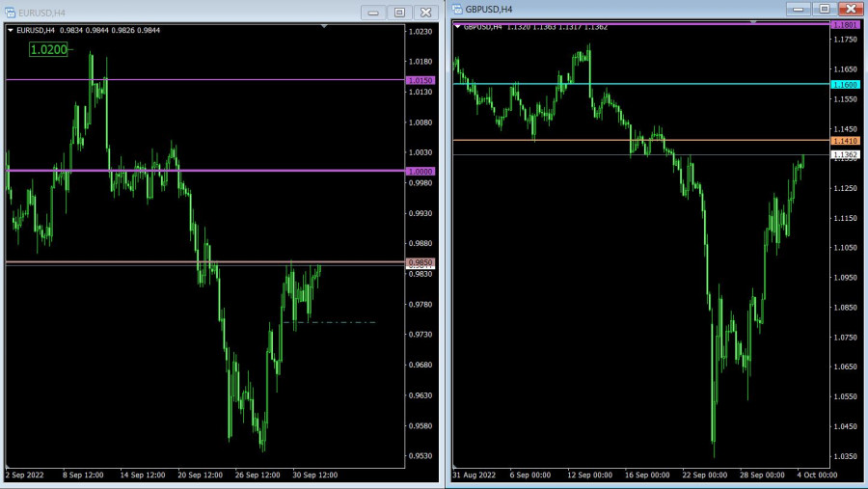This screenshot has width=868, height=489.
Task: Minimize the GBPUSD,H4 chart window
Action: click(x=799, y=9)
